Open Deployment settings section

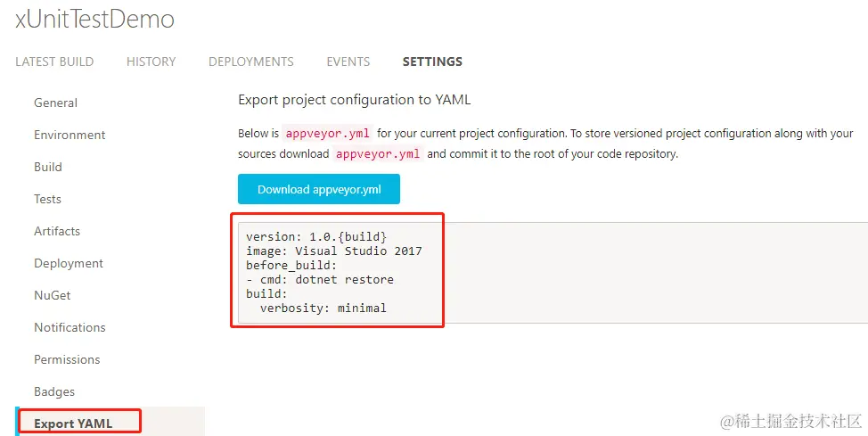pyautogui.click(x=68, y=263)
